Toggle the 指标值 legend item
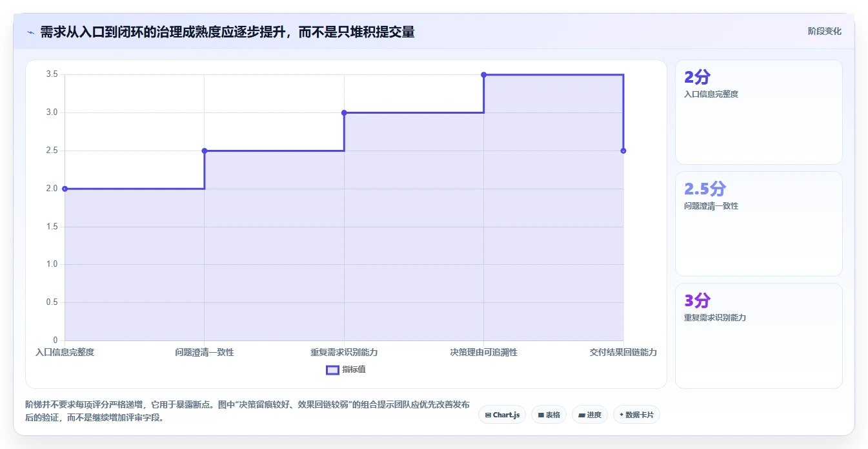The height and width of the screenshot is (449, 868). [346, 370]
